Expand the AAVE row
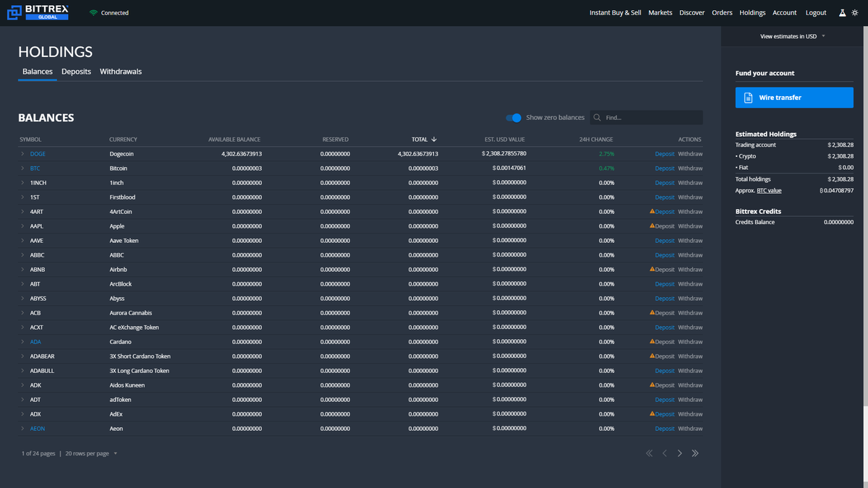 (x=22, y=241)
